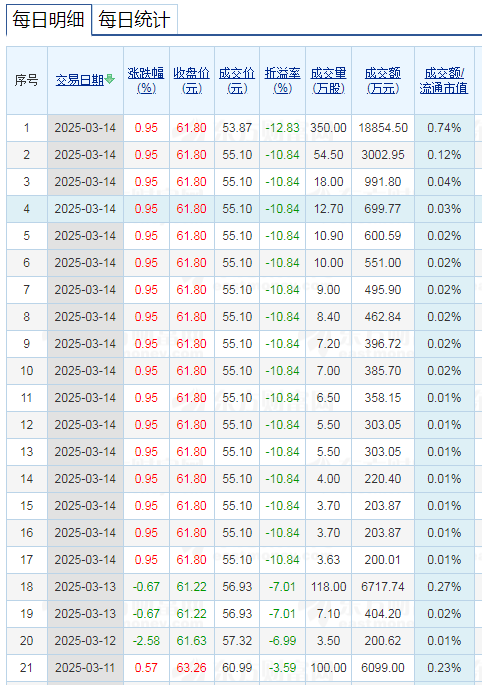The height and width of the screenshot is (685, 482).
Task: Sort by 涨跌幅(%) column header
Action: click(x=146, y=80)
